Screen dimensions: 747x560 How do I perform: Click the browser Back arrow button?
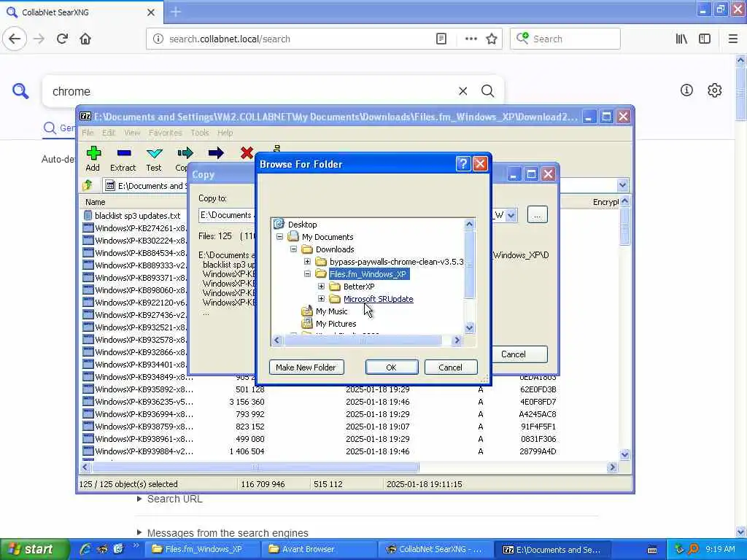[15, 39]
